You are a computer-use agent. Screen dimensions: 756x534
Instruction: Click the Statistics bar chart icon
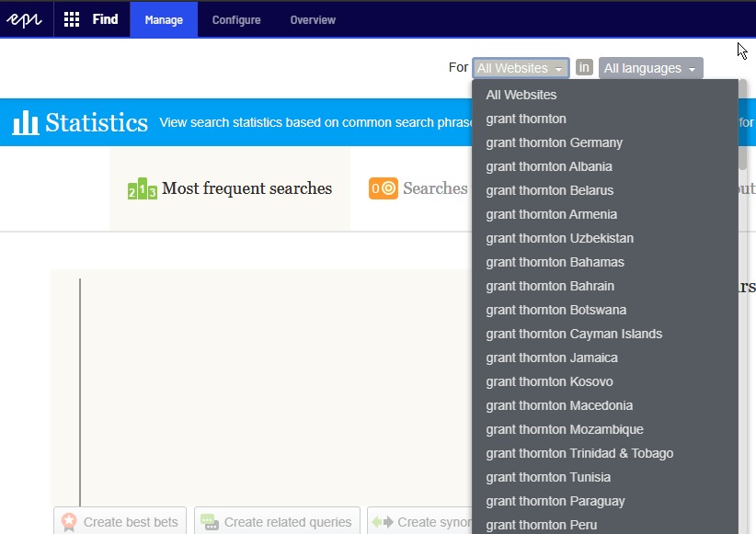(26, 122)
